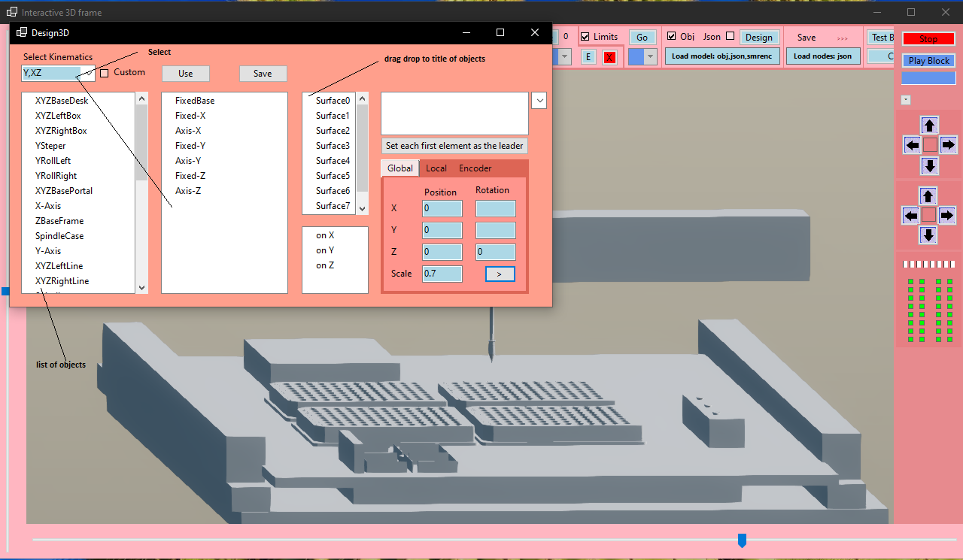Click the > button next to Scale
The height and width of the screenshot is (560, 963).
pyautogui.click(x=500, y=274)
